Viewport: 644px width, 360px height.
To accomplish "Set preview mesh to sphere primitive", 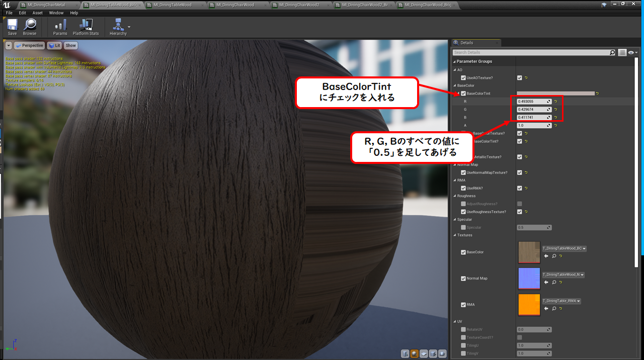I will (x=415, y=354).
